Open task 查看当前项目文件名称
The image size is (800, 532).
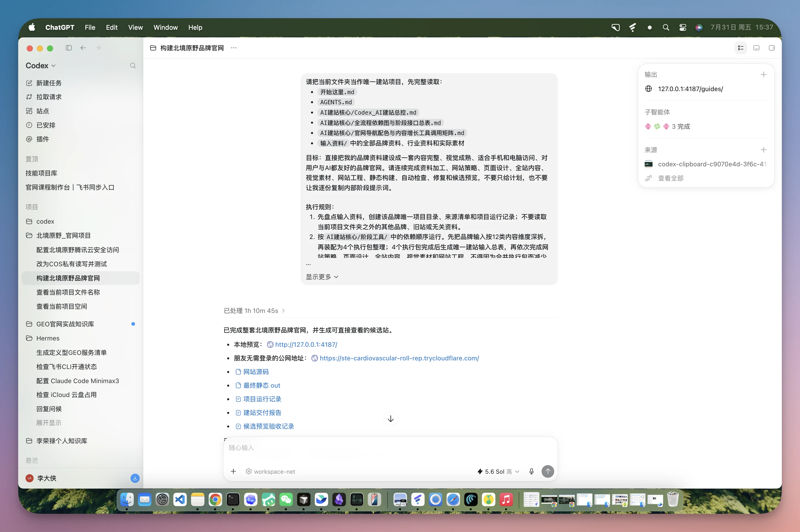pos(68,292)
